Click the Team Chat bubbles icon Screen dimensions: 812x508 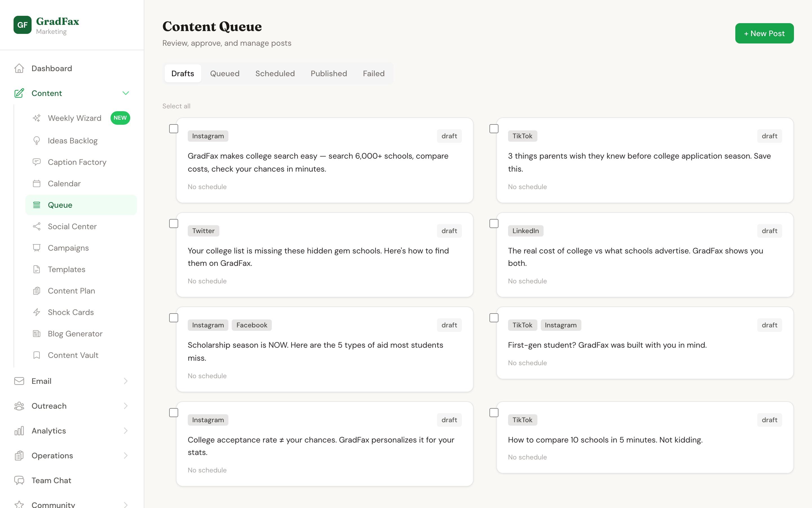click(x=19, y=480)
